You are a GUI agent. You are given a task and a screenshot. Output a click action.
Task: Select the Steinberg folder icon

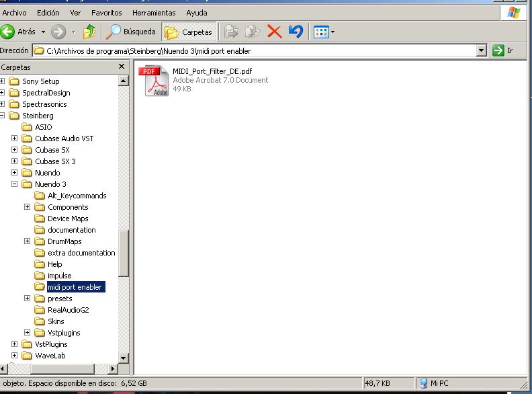click(14, 116)
